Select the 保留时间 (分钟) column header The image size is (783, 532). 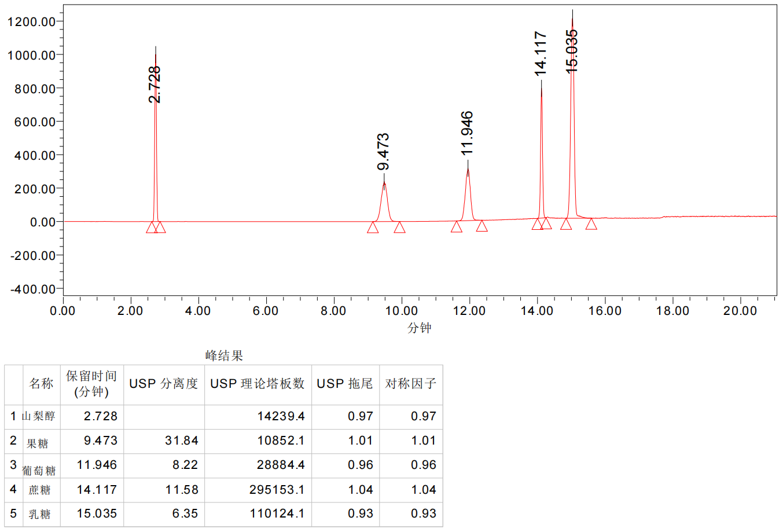point(91,384)
